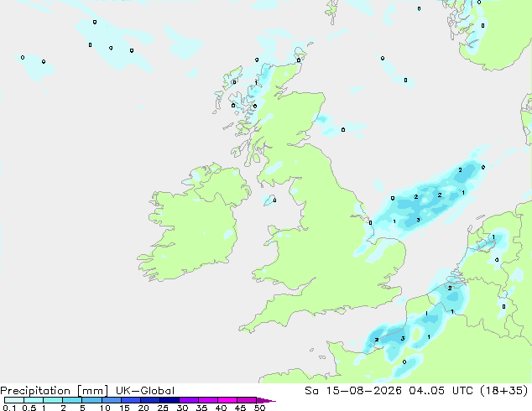Click the '0' value off Scotland's east coast
The image size is (532, 411).
[x=343, y=129]
